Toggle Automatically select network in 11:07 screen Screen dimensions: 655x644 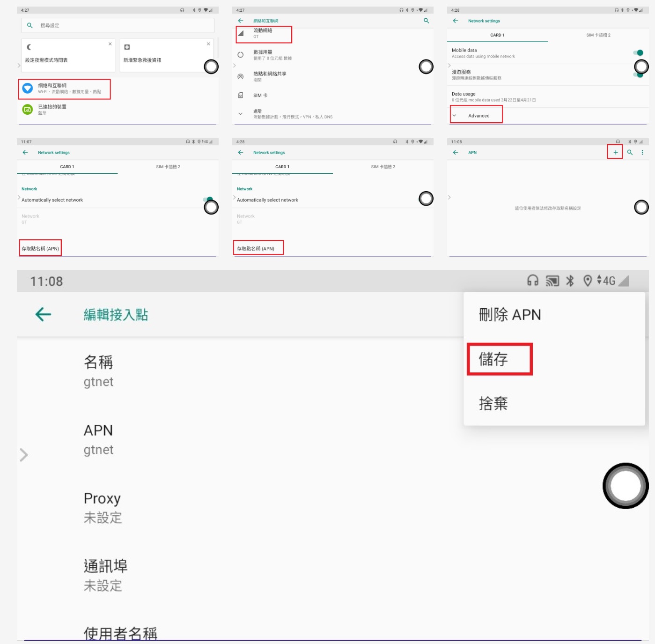click(x=208, y=200)
